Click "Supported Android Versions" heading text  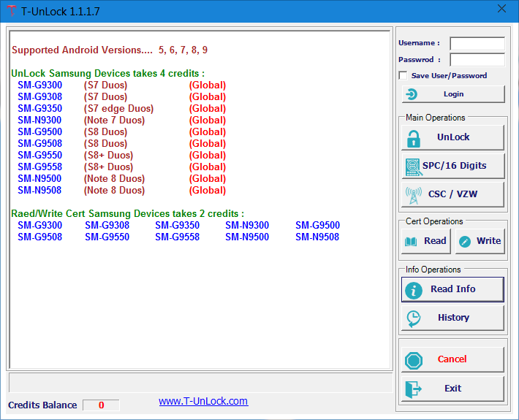click(82, 50)
